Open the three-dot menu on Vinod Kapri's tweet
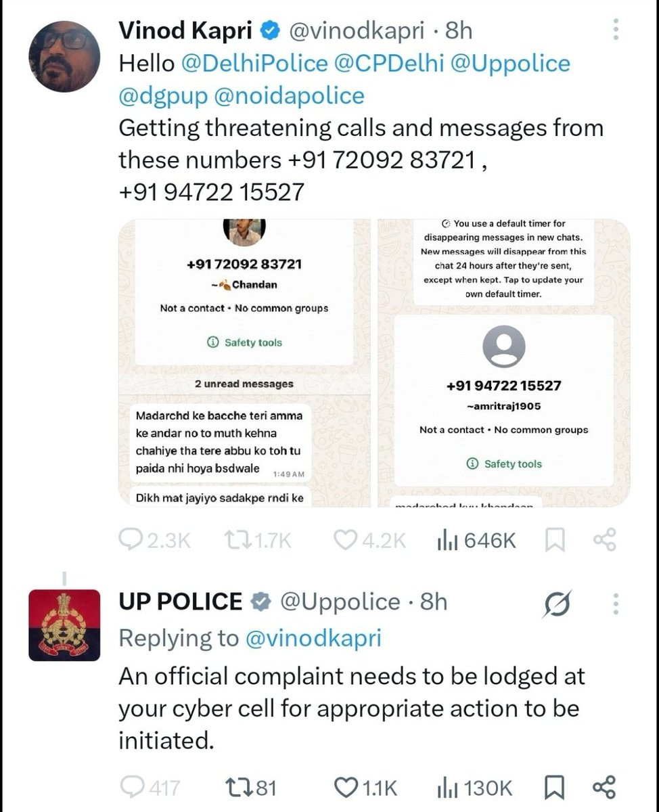Image resolution: width=659 pixels, height=812 pixels. [x=615, y=30]
